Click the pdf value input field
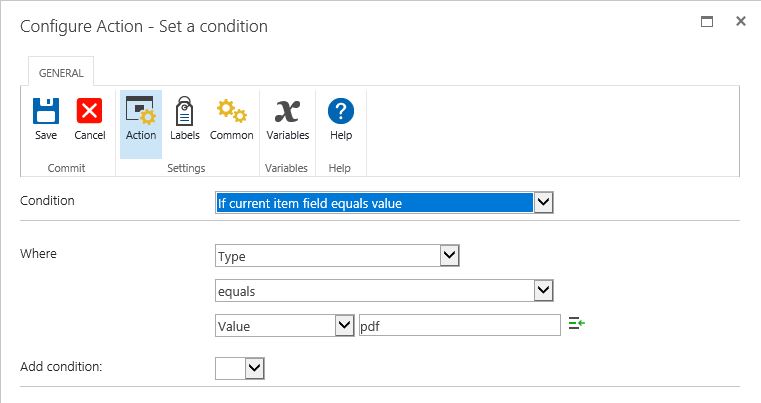 coord(460,325)
